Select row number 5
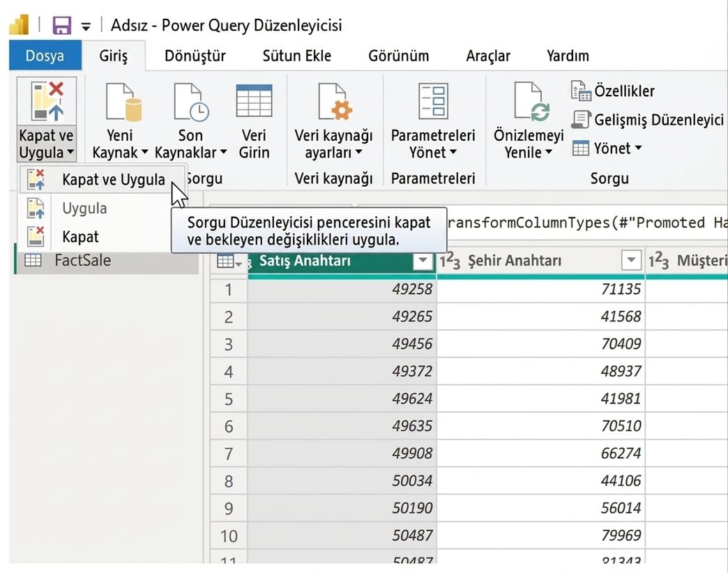Screen dimensions: 728x573 click(229, 399)
